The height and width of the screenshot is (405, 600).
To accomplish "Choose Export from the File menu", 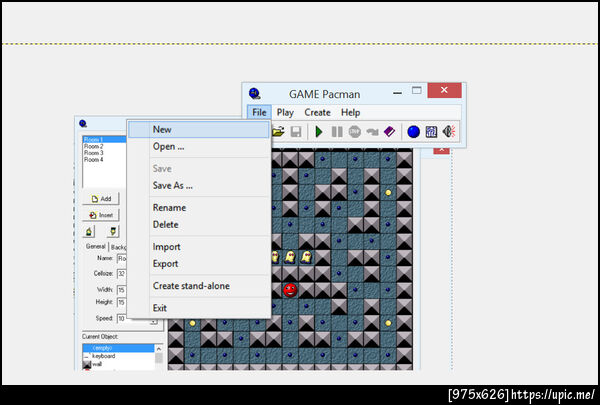I will 199,264.
